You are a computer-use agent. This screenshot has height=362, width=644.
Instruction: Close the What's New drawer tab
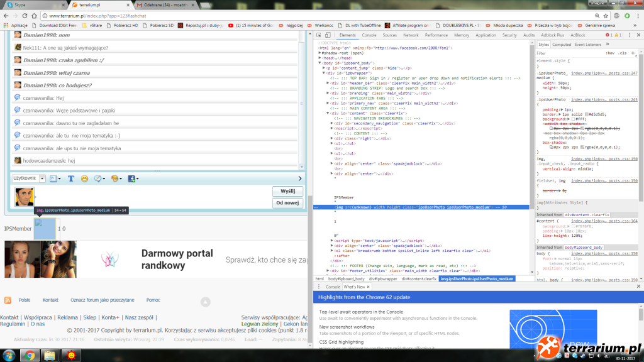tap(368, 287)
